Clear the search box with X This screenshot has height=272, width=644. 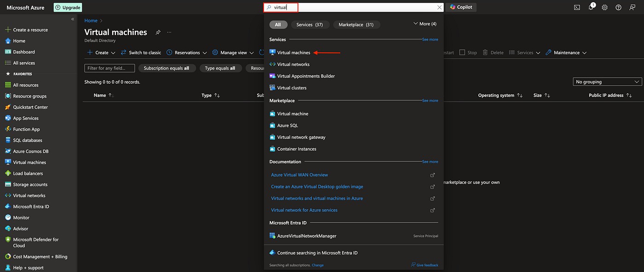[439, 7]
